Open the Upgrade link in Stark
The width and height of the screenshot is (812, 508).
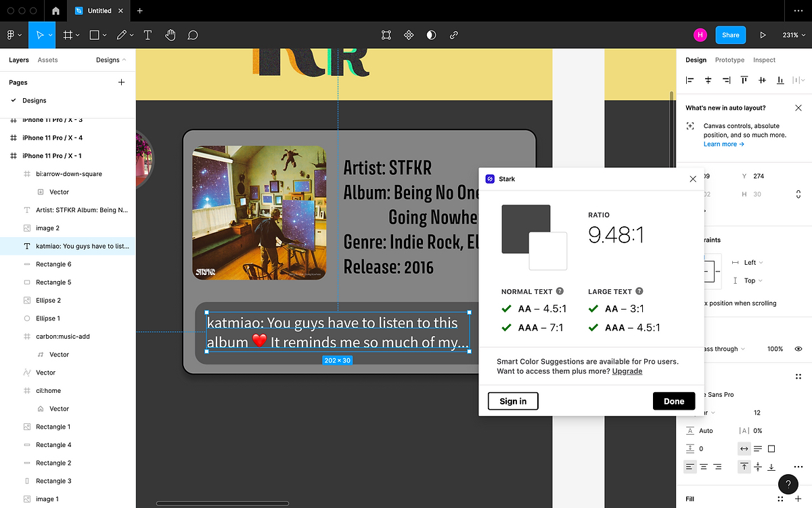pos(627,371)
